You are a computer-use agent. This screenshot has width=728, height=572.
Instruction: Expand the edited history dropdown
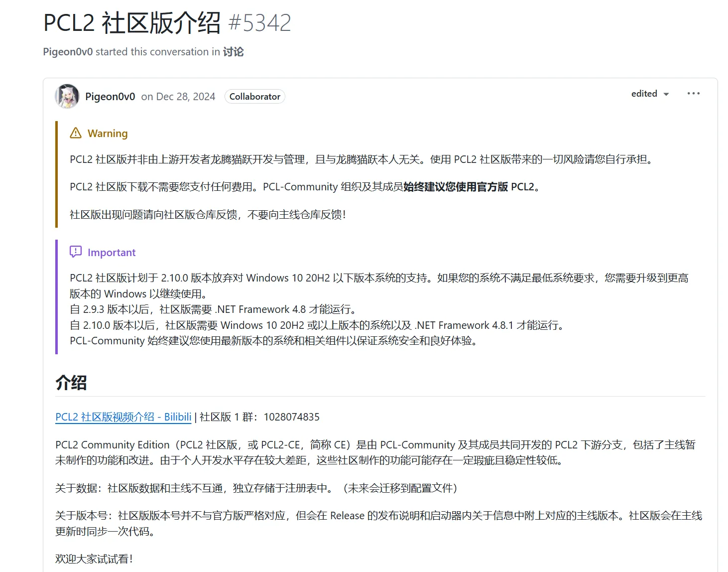pyautogui.click(x=650, y=94)
